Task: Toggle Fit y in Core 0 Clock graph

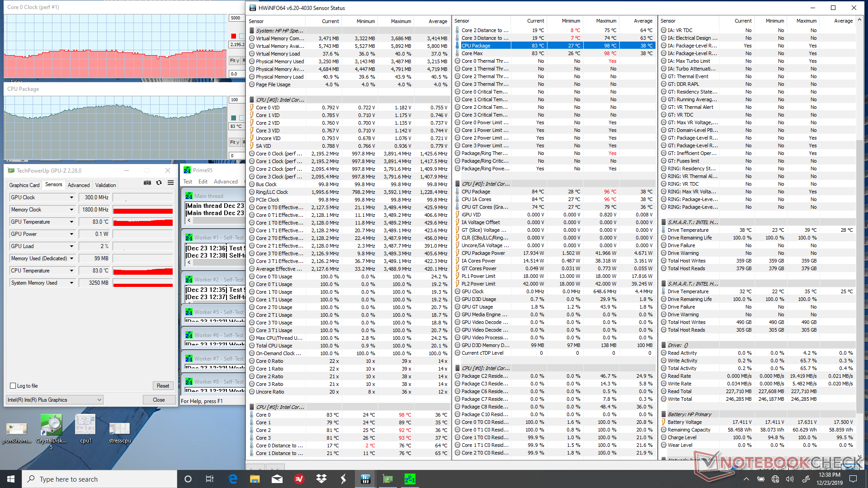Action: pyautogui.click(x=234, y=61)
